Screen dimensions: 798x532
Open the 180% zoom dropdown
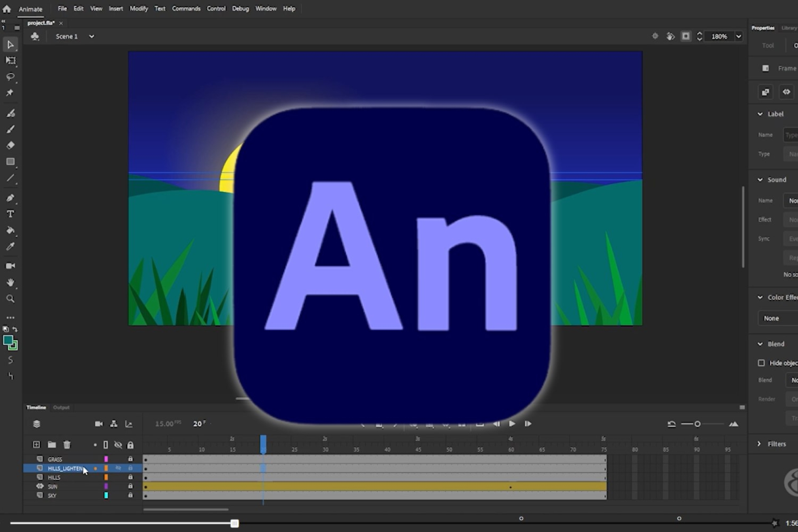point(739,37)
